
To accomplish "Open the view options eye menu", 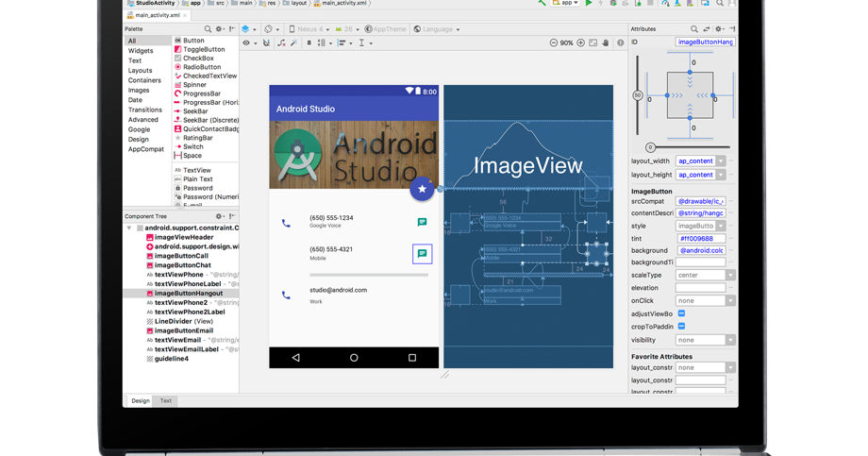I will [248, 42].
